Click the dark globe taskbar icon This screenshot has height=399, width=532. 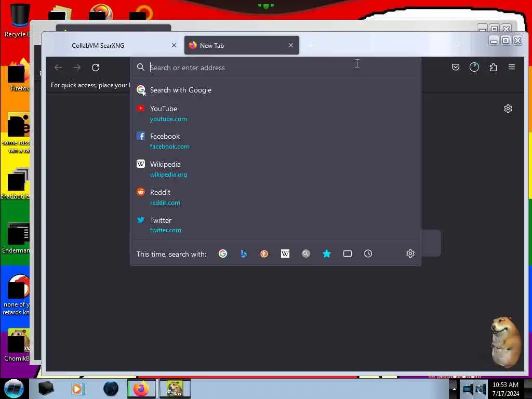[x=111, y=389]
